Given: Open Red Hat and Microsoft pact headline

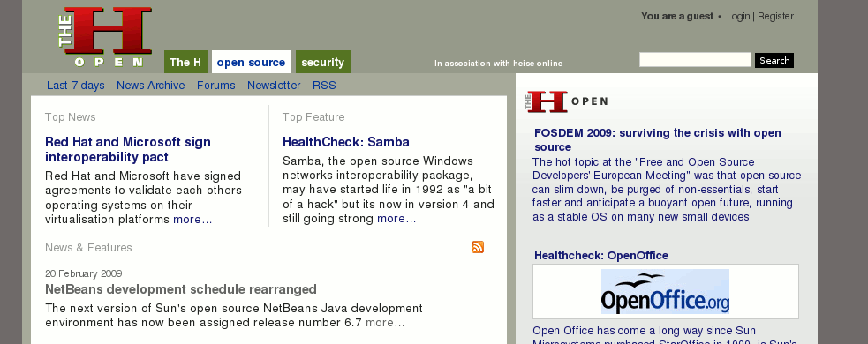Looking at the screenshot, I should [x=128, y=149].
